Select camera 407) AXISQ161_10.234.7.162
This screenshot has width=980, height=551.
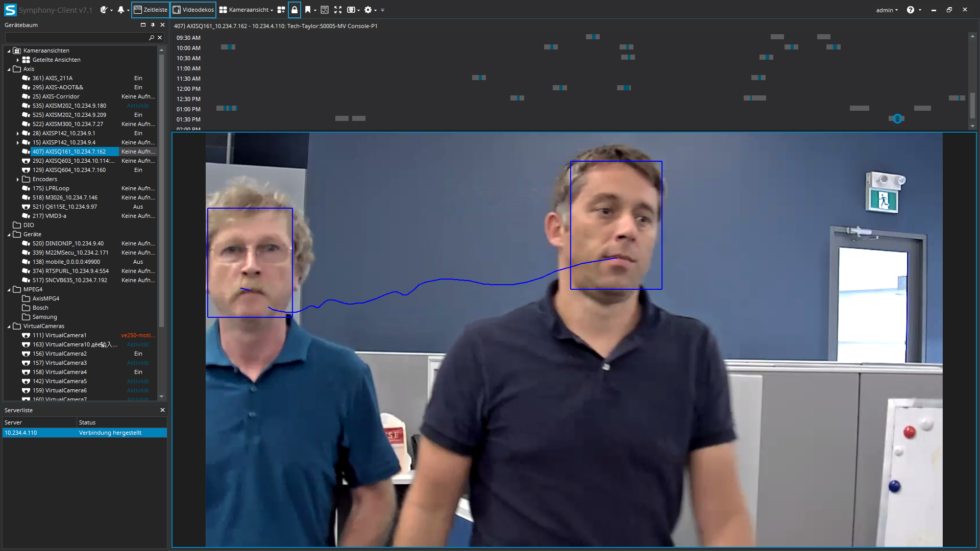pyautogui.click(x=69, y=152)
